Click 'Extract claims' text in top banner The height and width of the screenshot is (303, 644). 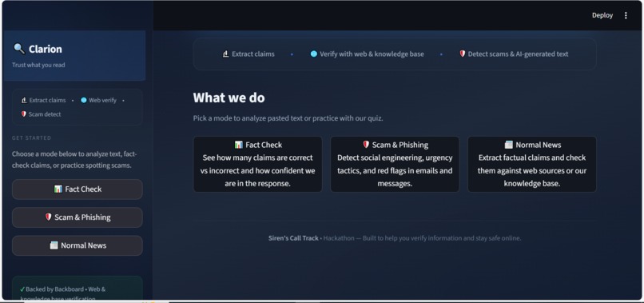tap(253, 54)
